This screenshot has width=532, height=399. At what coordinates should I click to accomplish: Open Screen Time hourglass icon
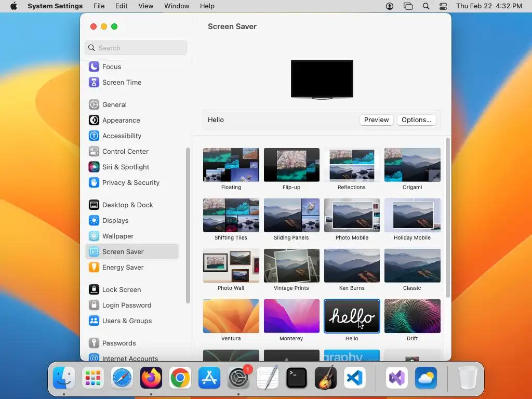(94, 82)
